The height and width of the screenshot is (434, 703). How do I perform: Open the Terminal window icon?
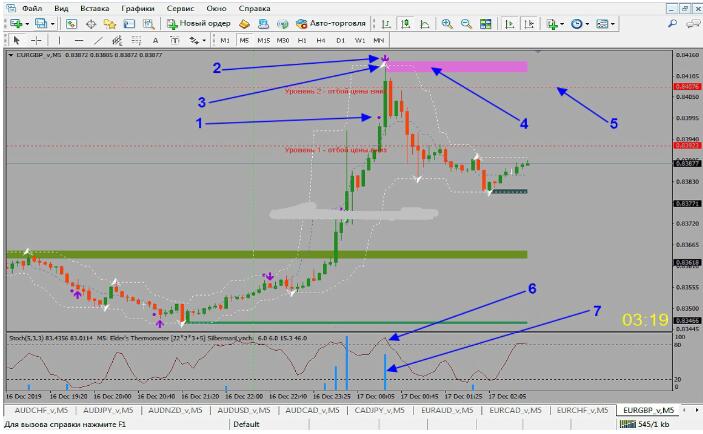pyautogui.click(x=129, y=24)
